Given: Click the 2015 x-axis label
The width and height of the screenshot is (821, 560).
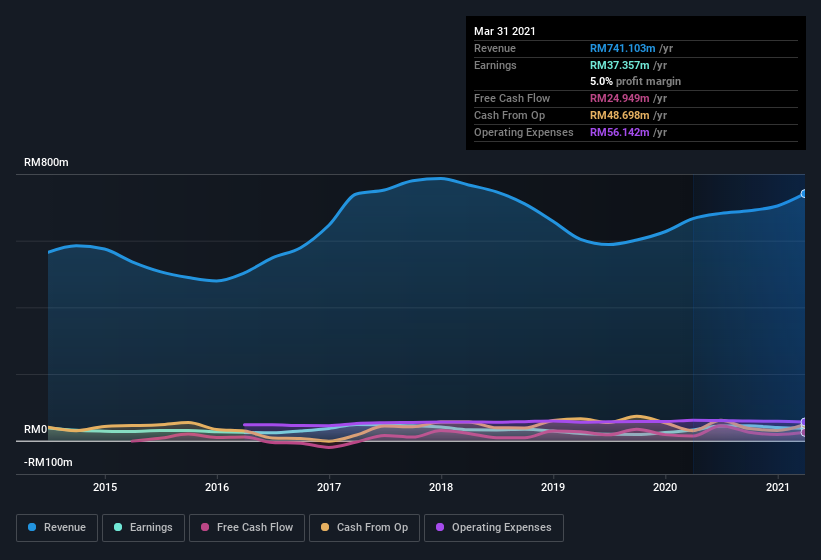Looking at the screenshot, I should pyautogui.click(x=105, y=487).
